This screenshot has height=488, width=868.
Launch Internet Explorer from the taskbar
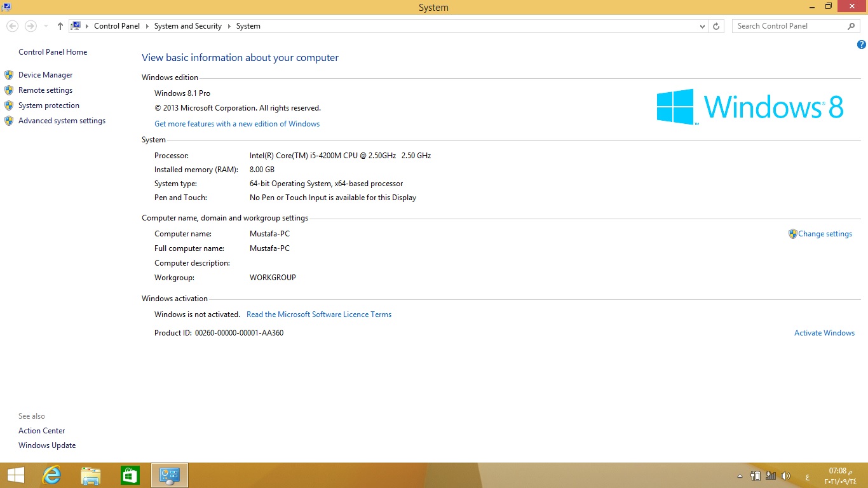tap(51, 475)
